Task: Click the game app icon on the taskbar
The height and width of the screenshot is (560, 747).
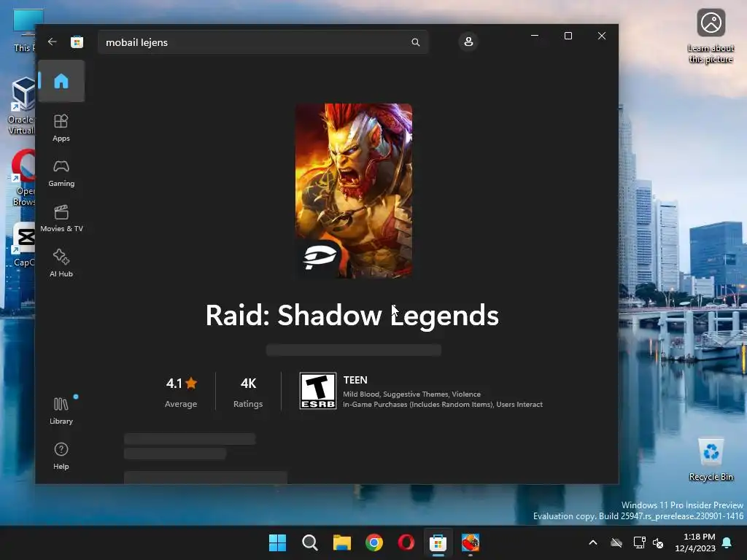Action: tap(471, 542)
